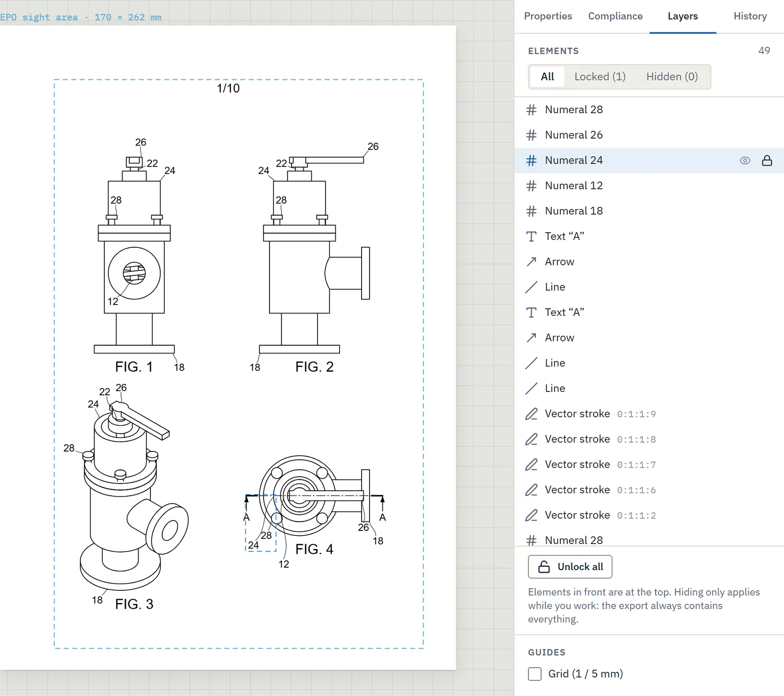The image size is (784, 696).
Task: Select the dashed-outlined numeral 24 in FIG. 4
Action: (253, 545)
